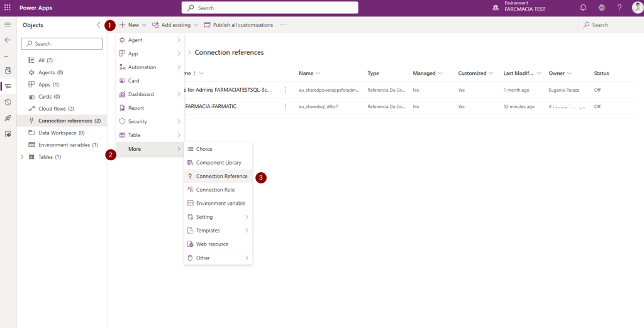Click the help question mark icon
644x328 pixels.
619,8
